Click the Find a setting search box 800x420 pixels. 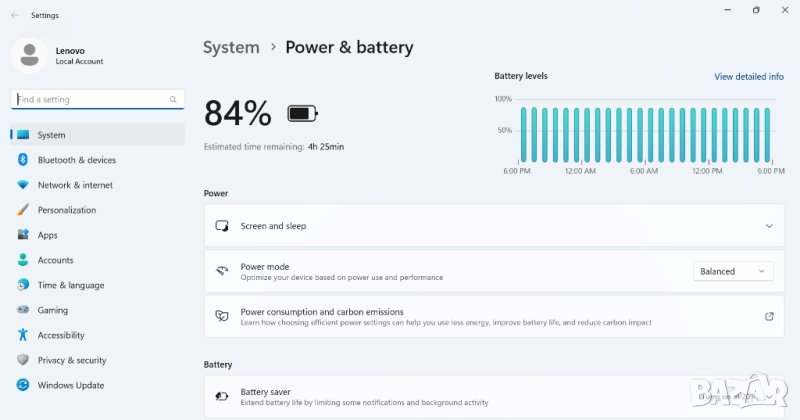[90, 100]
